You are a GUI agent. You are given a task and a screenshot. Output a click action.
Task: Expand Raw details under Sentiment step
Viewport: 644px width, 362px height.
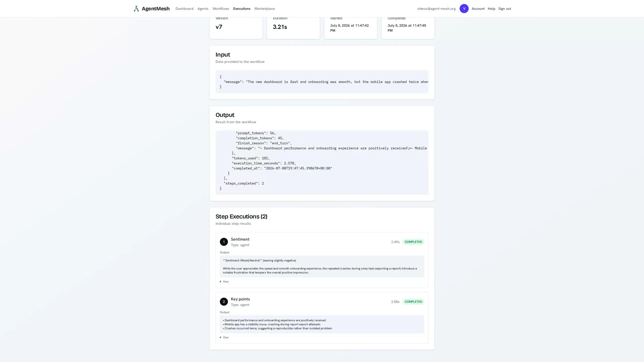pyautogui.click(x=224, y=282)
